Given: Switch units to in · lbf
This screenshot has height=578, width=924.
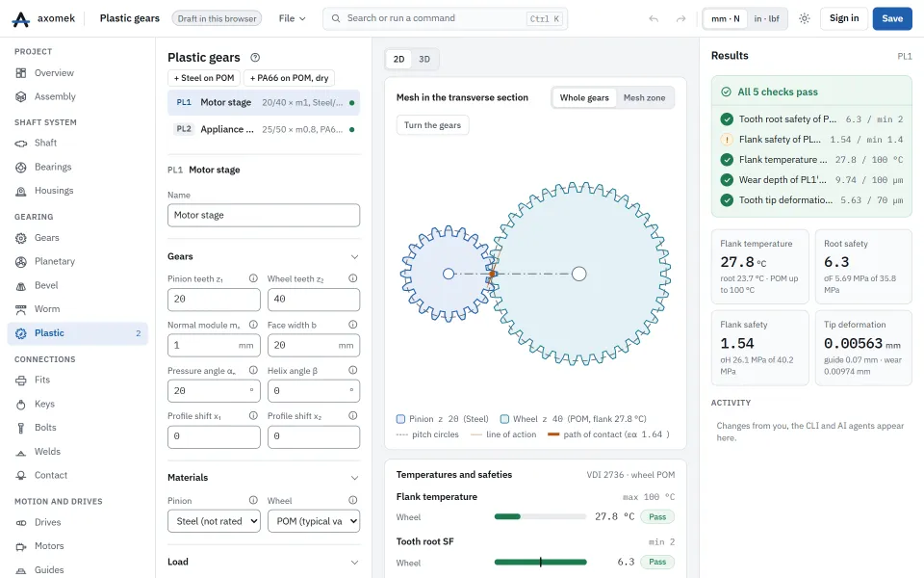Looking at the screenshot, I should [767, 19].
